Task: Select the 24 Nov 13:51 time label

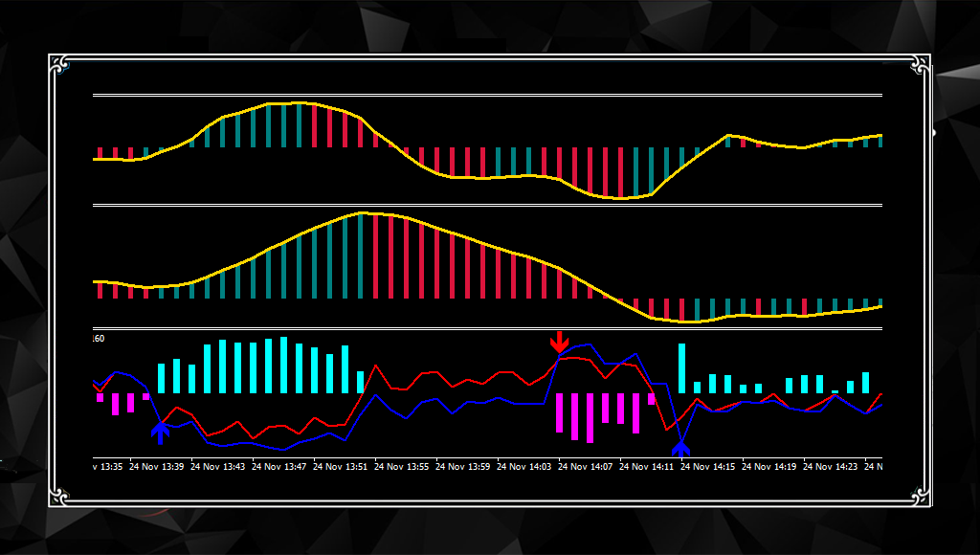Action: [x=340, y=467]
